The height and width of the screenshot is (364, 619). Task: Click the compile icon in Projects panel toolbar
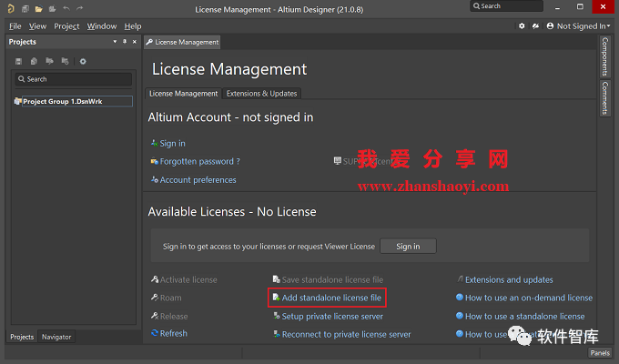(x=34, y=61)
